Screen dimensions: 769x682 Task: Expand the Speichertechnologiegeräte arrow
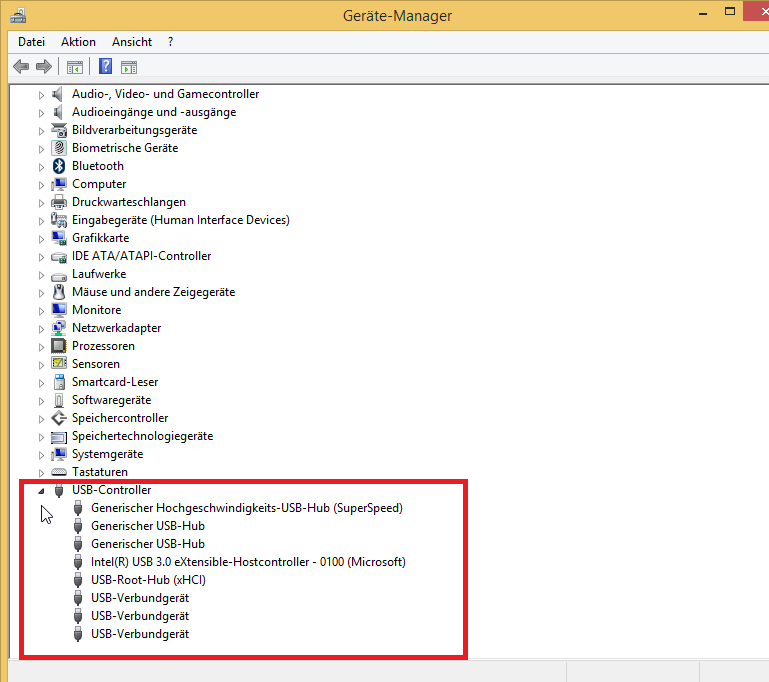pyautogui.click(x=41, y=437)
